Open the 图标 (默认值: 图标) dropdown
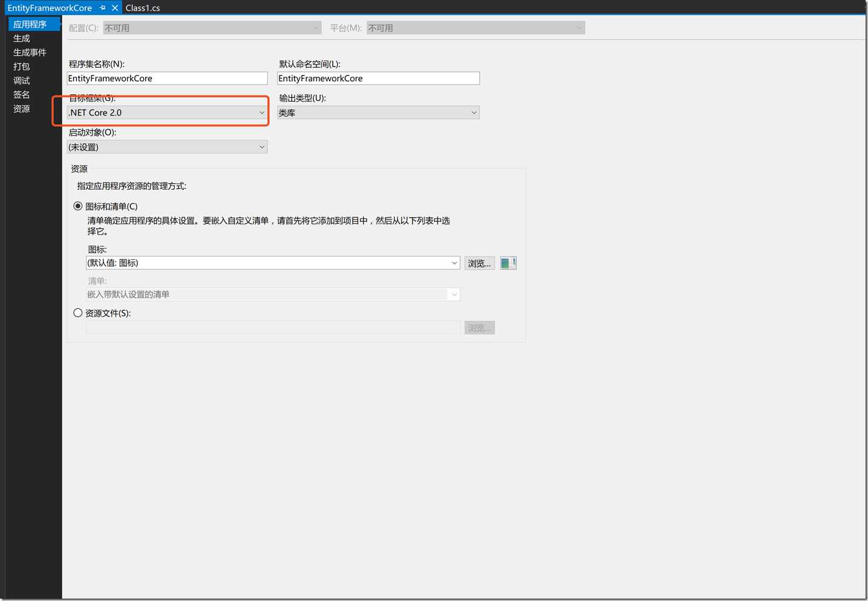 click(273, 263)
